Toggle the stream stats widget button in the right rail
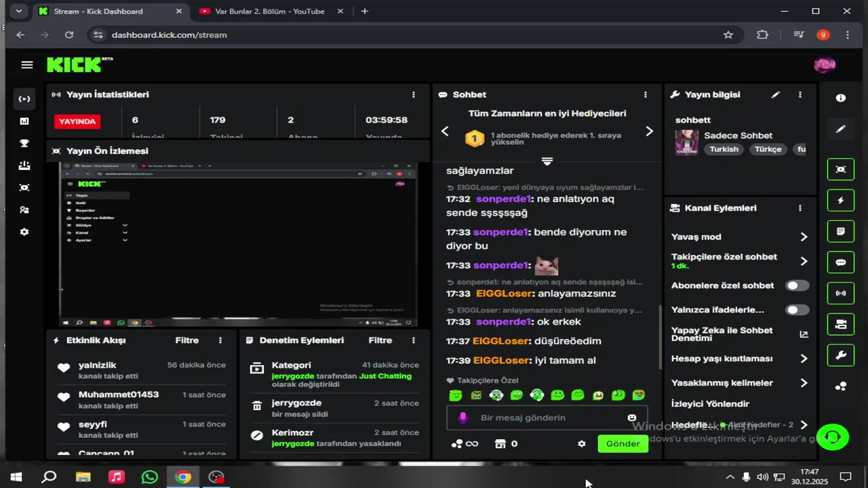The image size is (868, 488). coord(841,293)
